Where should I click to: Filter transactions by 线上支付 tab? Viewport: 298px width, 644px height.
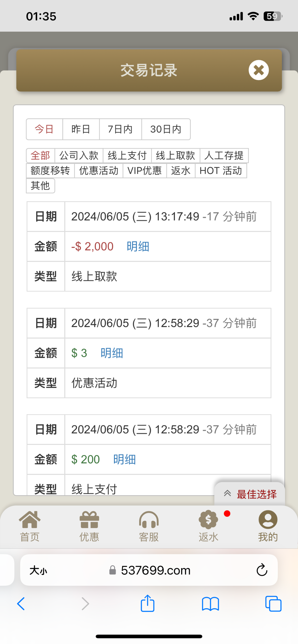click(x=127, y=156)
